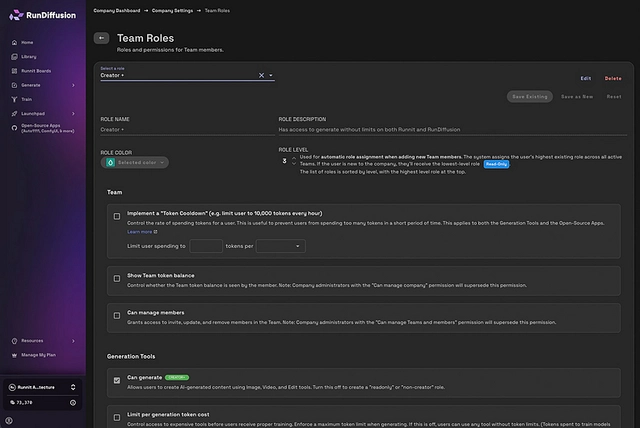Click the token balance icon beside 73,370
The image size is (640, 428).
tap(12, 402)
